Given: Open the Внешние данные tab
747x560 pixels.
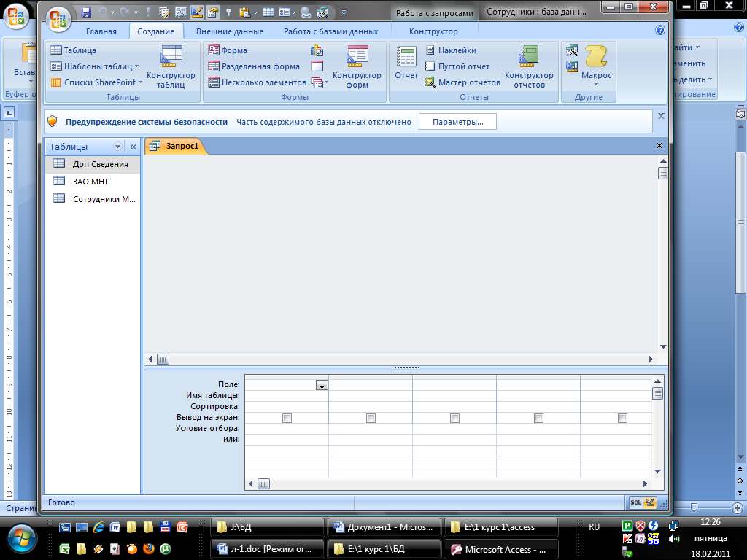Looking at the screenshot, I should [230, 31].
